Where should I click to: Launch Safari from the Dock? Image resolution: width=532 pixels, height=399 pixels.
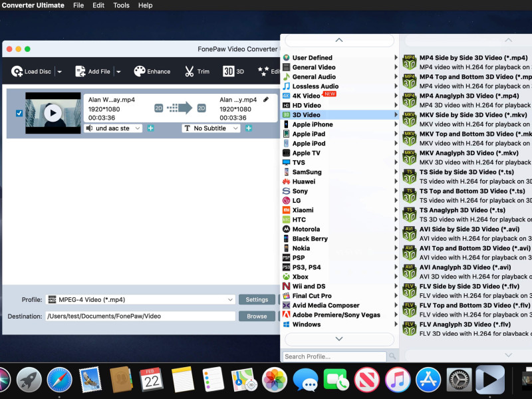click(59, 380)
